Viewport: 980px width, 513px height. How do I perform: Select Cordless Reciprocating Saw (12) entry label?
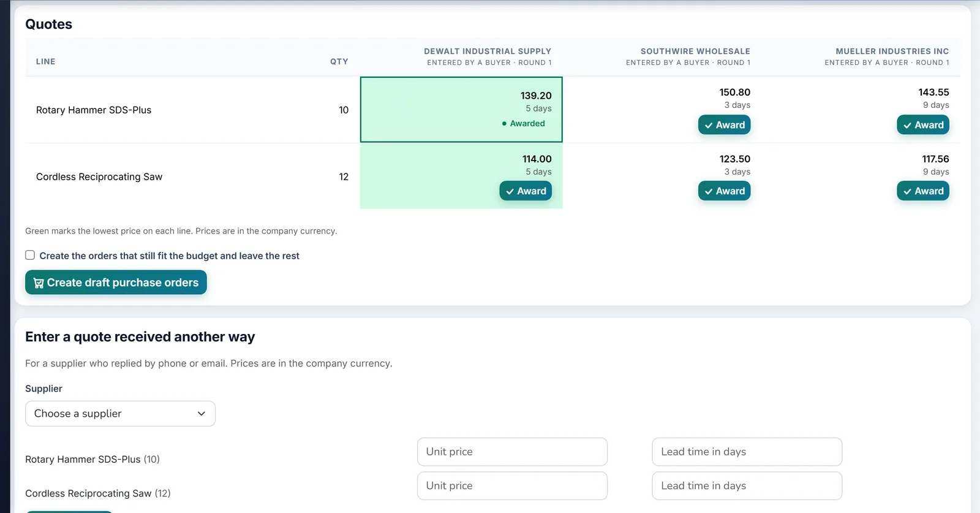(98, 493)
